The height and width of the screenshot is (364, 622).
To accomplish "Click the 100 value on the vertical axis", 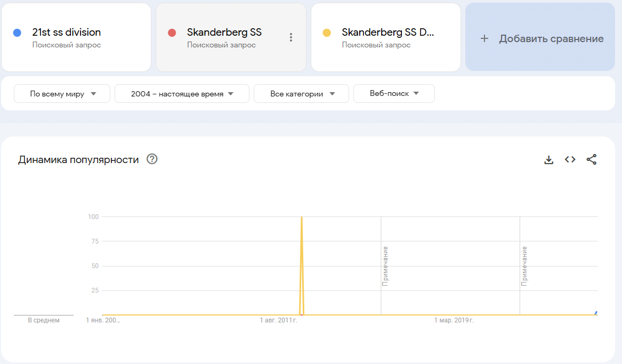I will click(x=93, y=216).
